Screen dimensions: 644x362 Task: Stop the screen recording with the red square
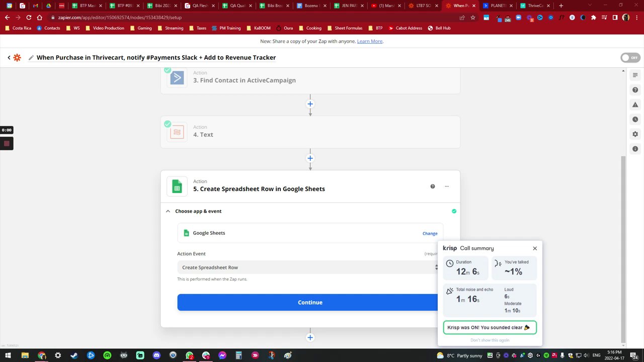point(7,144)
